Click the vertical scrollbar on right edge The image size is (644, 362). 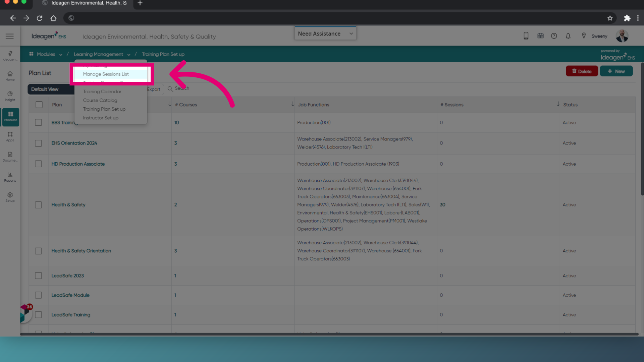[642, 129]
